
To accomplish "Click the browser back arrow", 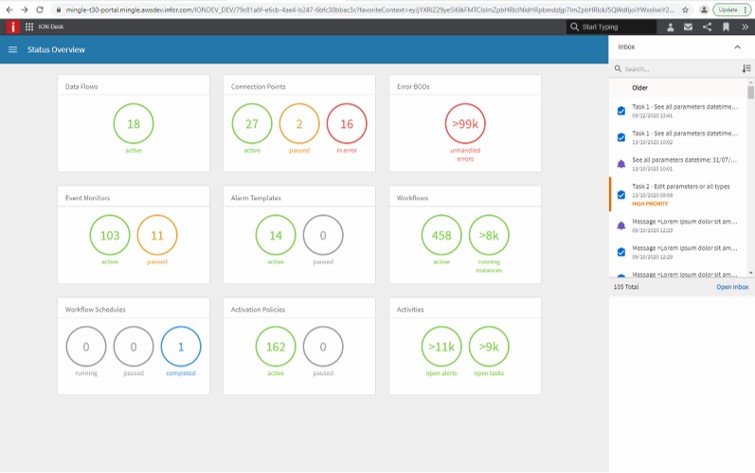I will [x=9, y=9].
